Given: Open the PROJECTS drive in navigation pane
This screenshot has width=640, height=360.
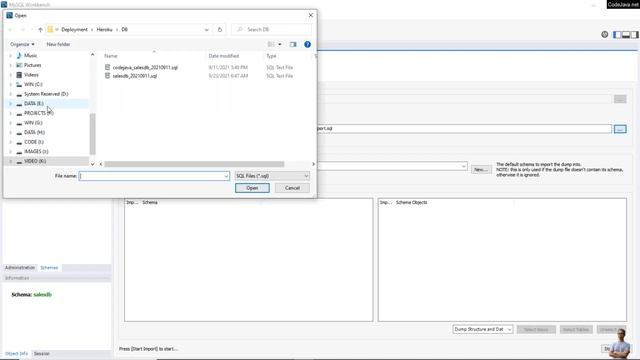Looking at the screenshot, I should point(38,113).
